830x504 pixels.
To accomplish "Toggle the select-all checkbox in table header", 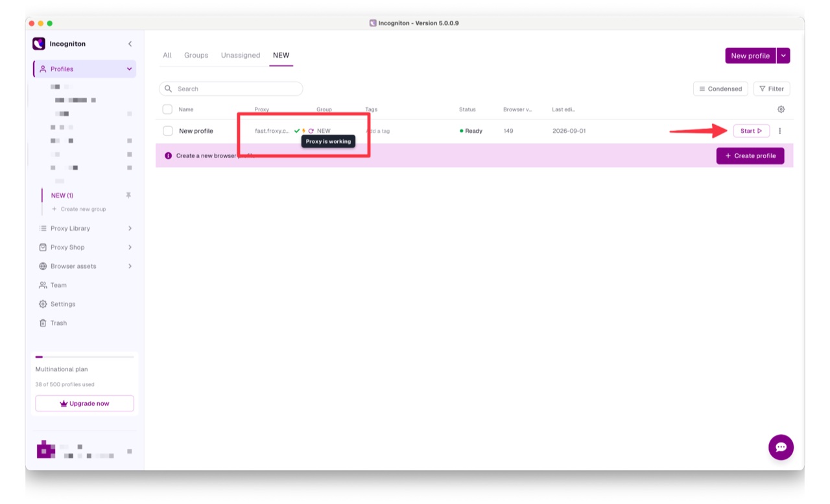I will pos(167,109).
